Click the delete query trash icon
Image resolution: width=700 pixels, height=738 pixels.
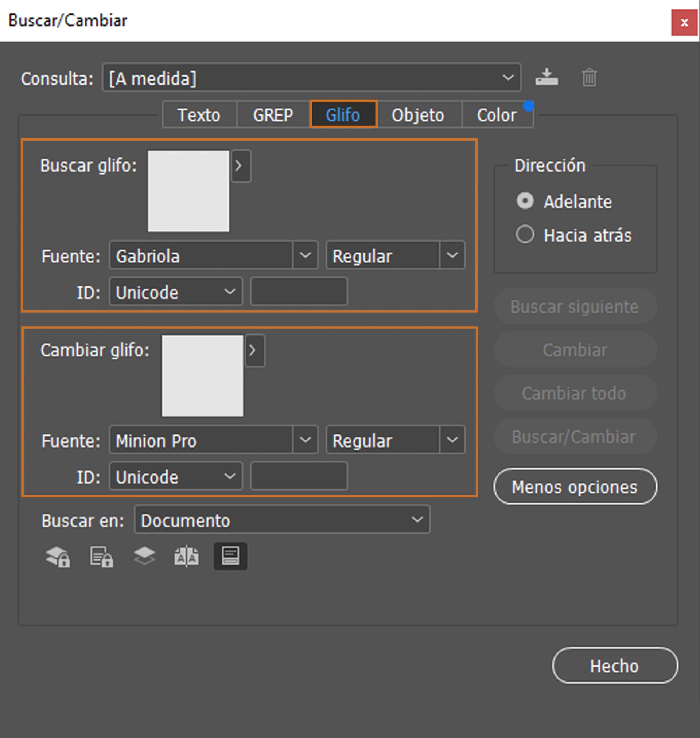point(589,77)
